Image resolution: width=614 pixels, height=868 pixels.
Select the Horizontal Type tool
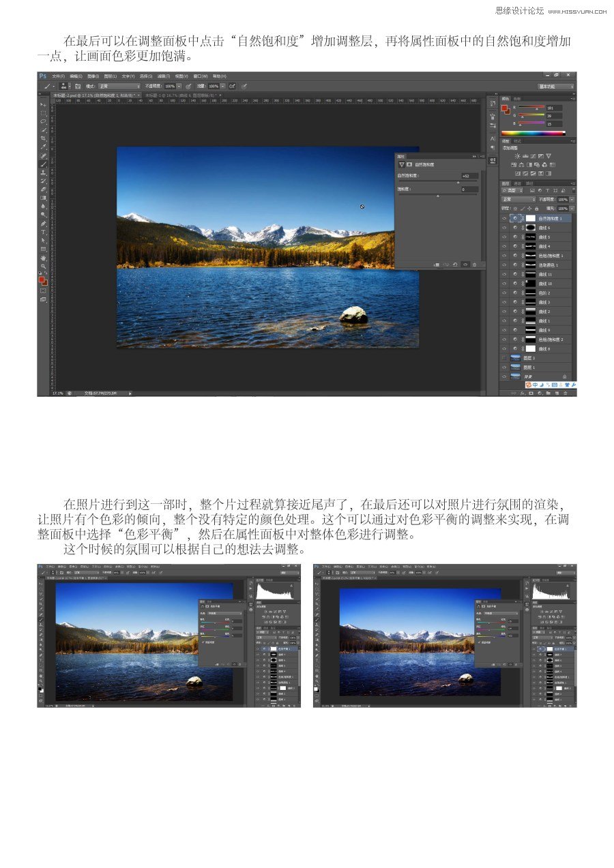pyautogui.click(x=43, y=232)
